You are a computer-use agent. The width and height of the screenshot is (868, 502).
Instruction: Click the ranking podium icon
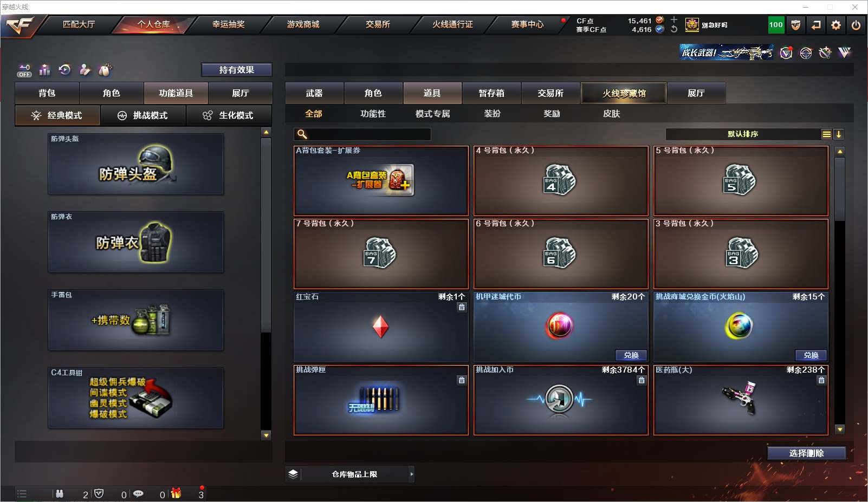point(45,70)
